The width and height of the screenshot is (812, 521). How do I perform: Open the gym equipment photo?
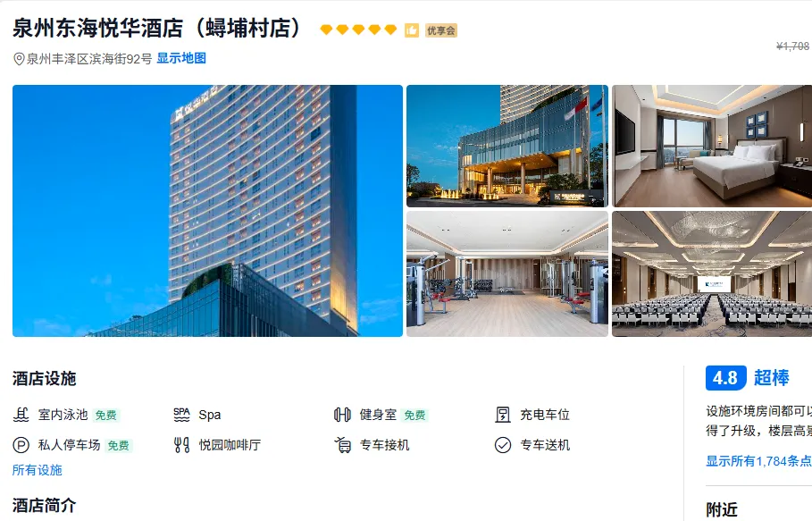click(x=507, y=274)
